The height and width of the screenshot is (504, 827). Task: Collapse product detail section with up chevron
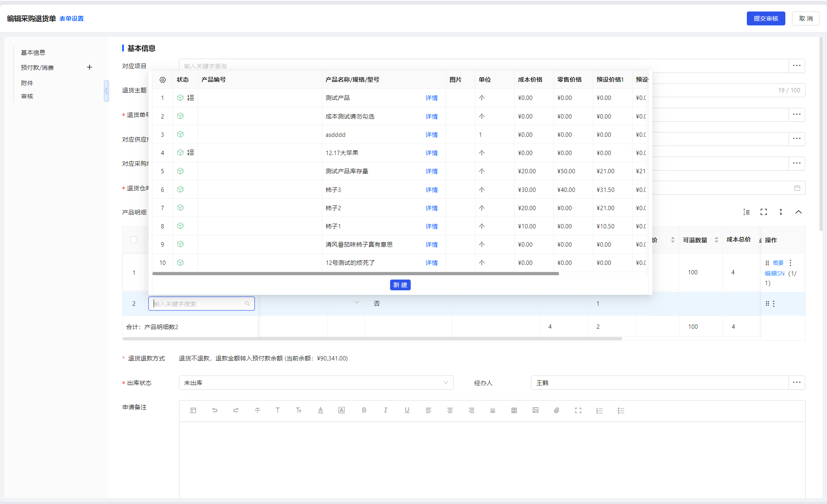pos(798,212)
